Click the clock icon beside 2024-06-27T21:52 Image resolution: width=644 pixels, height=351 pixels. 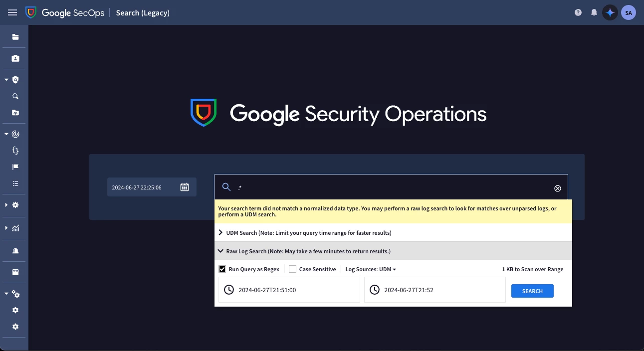(375, 290)
